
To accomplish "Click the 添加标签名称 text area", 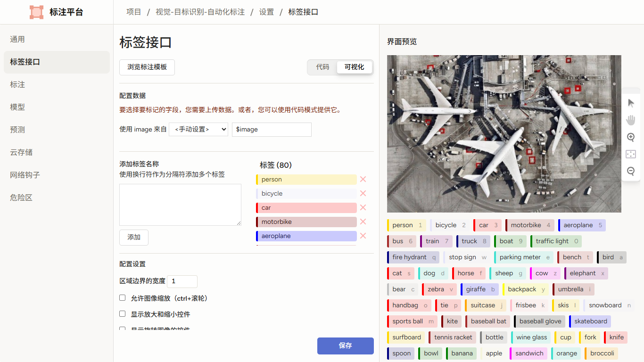I will [x=180, y=205].
